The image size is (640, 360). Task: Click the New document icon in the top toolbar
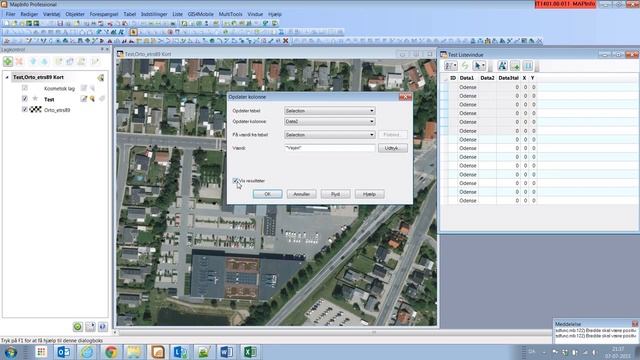click(7, 23)
